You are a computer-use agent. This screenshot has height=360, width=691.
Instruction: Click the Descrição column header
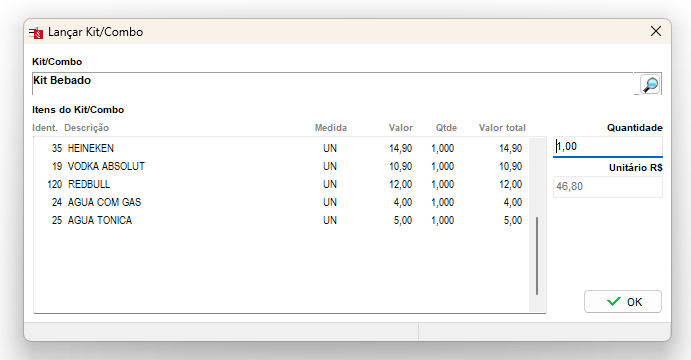pos(86,128)
